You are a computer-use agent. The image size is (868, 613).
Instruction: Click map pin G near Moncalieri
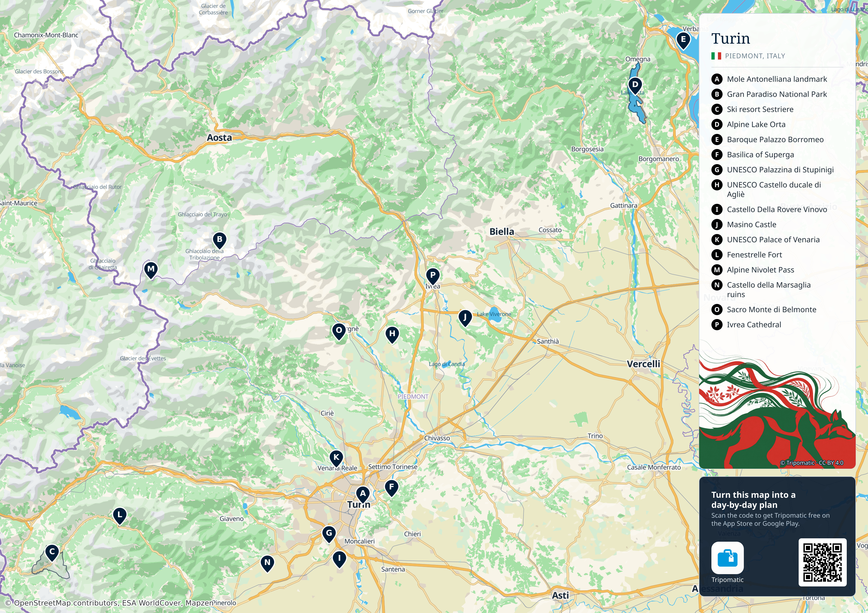click(329, 534)
